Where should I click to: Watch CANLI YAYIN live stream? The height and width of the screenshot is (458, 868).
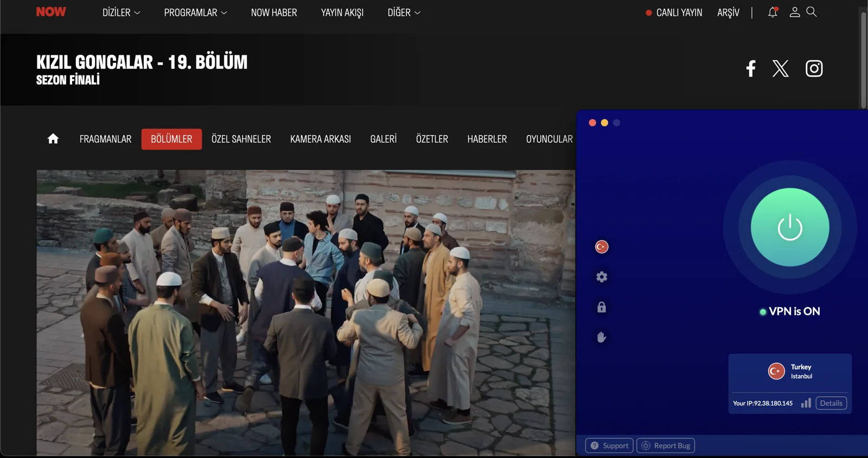(674, 12)
